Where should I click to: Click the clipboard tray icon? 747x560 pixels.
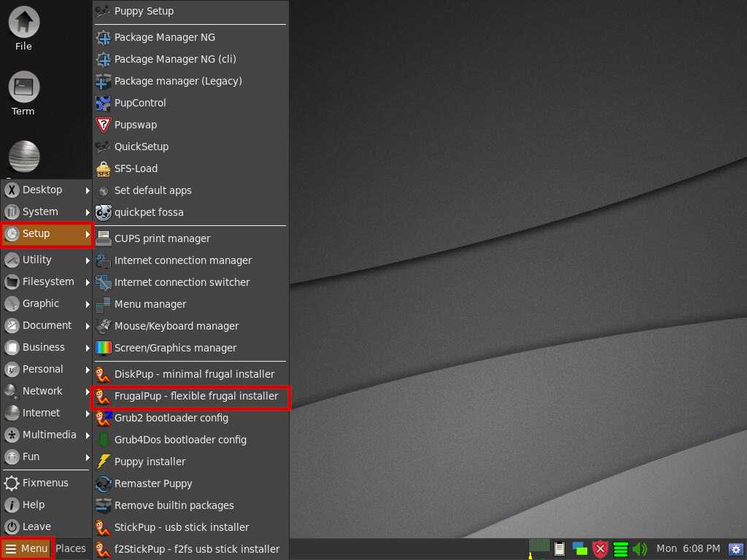pyautogui.click(x=560, y=549)
